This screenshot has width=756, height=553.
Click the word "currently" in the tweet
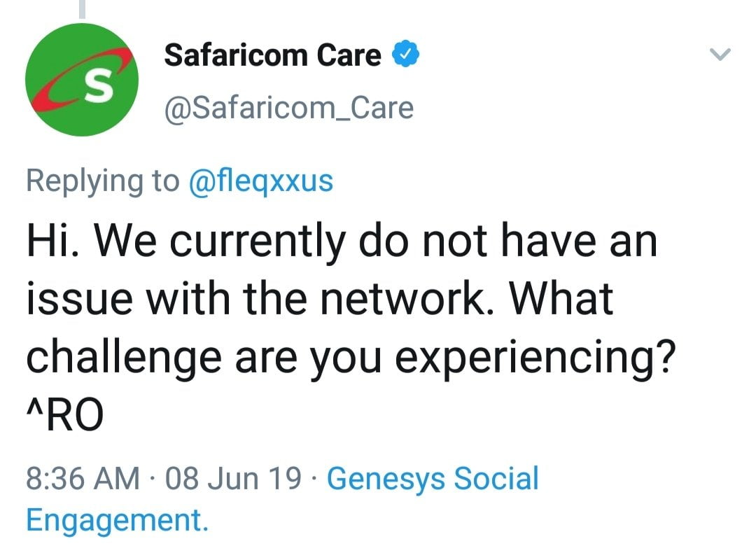coord(258,242)
